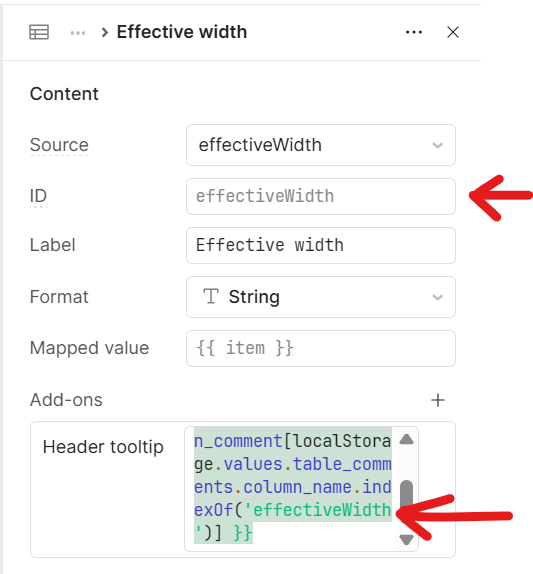Open the breadcrumb ellipsis in header
Viewport: 533px width, 574px height.
(78, 33)
